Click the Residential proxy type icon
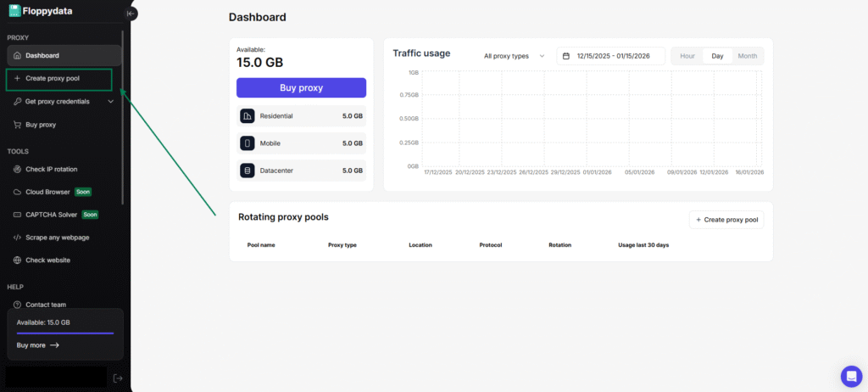 point(248,116)
